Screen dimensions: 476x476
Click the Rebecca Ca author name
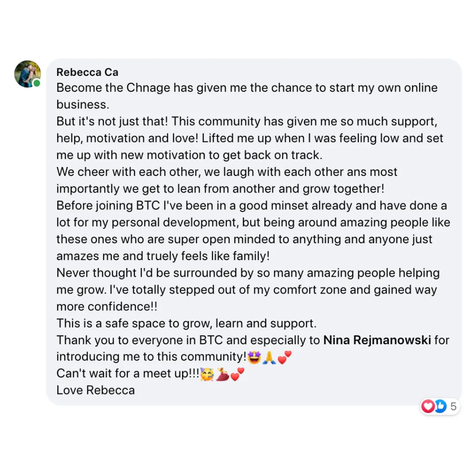point(87,72)
